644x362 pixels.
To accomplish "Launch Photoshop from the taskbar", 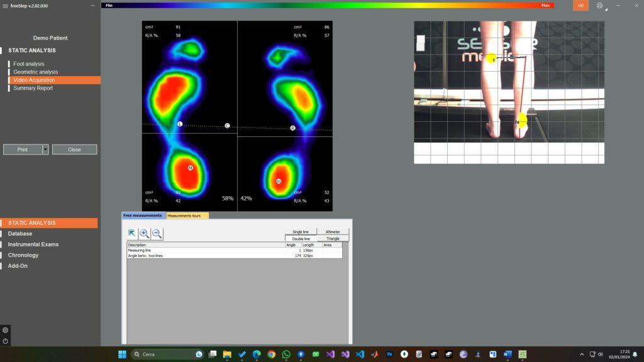I will tap(389, 354).
